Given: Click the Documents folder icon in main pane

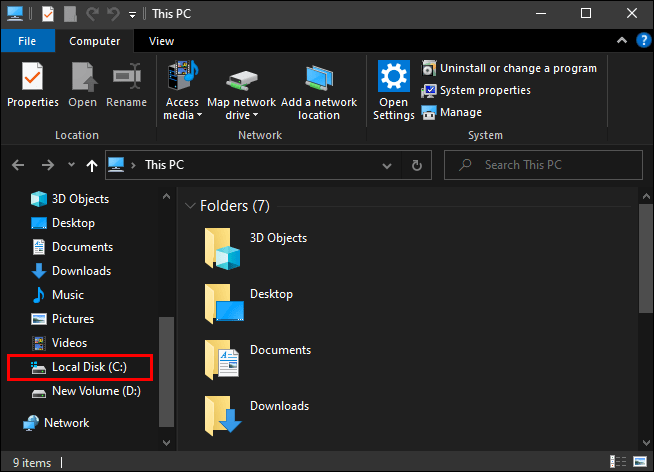Looking at the screenshot, I should click(222, 360).
